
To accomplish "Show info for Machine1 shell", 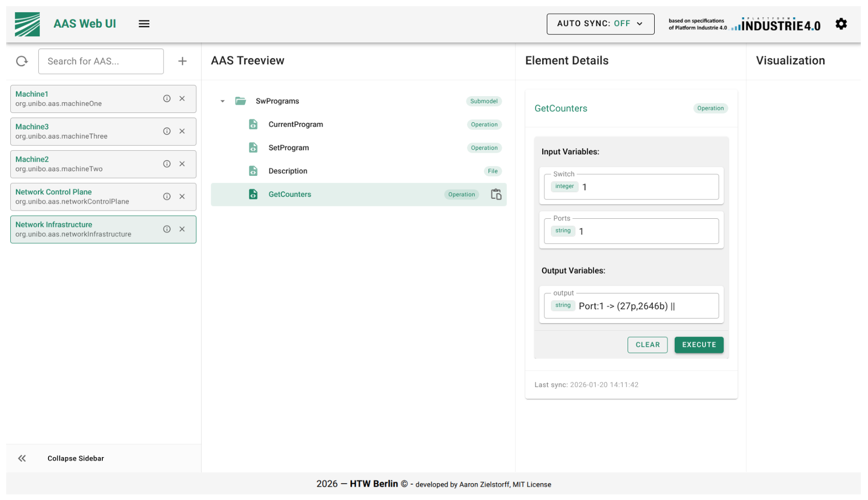I will (x=167, y=99).
